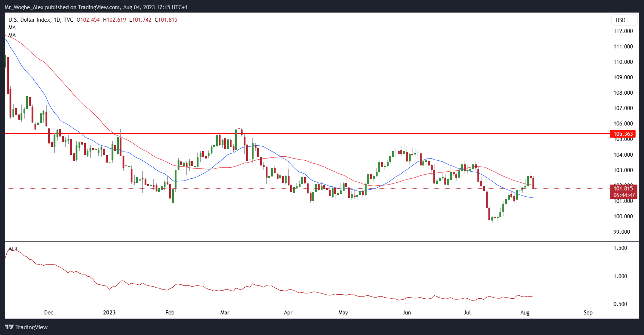Viewport: 644px width, 335px height.
Task: Click the second MA indicator label
Action: [x=12, y=35]
